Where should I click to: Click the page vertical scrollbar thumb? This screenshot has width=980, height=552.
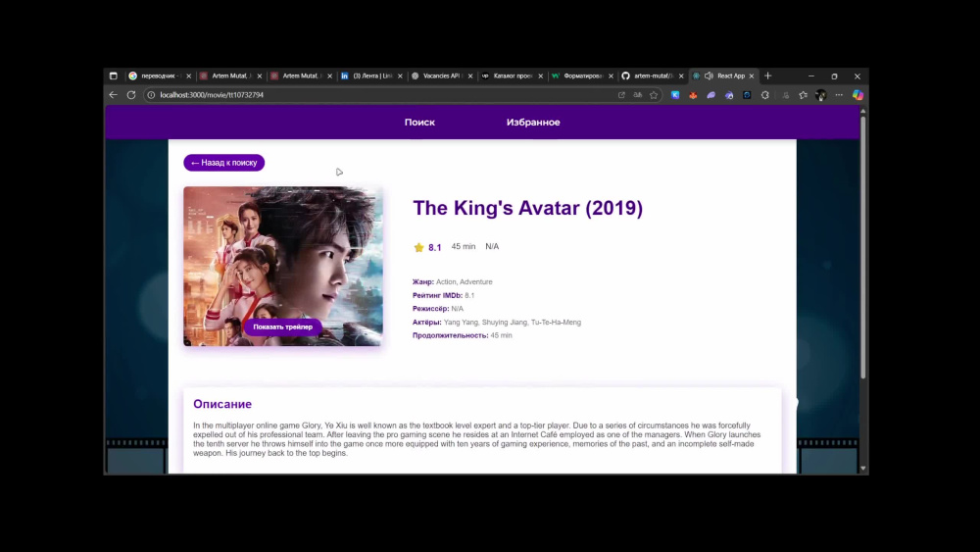[863, 247]
